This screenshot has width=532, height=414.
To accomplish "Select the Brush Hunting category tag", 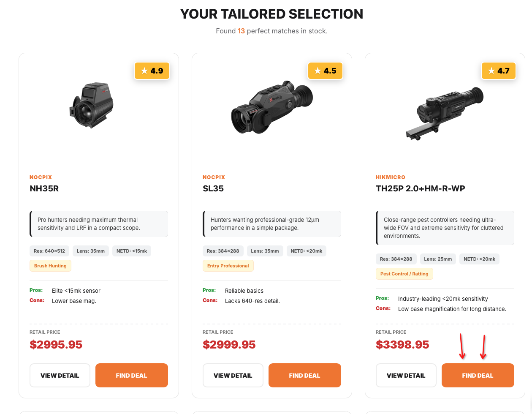I will coord(50,266).
